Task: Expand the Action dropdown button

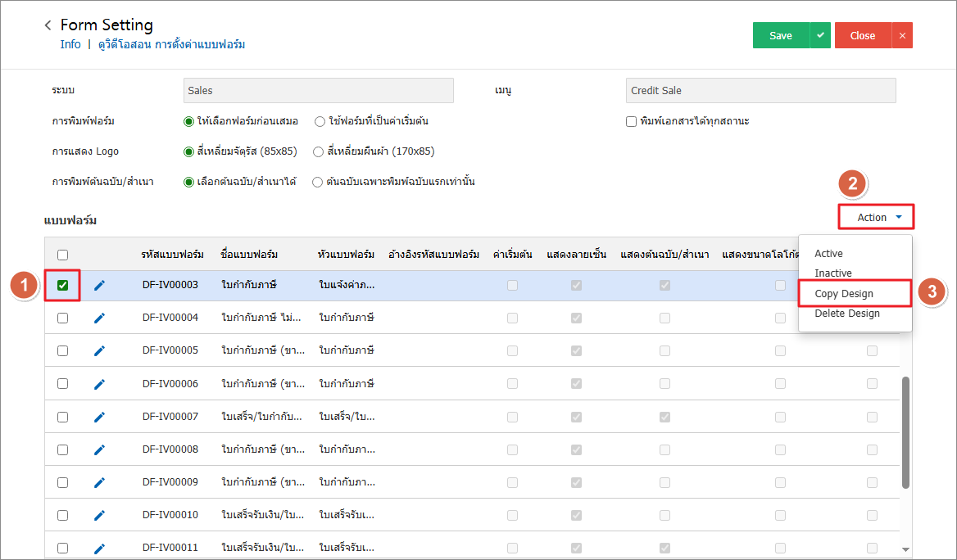Action: (875, 217)
